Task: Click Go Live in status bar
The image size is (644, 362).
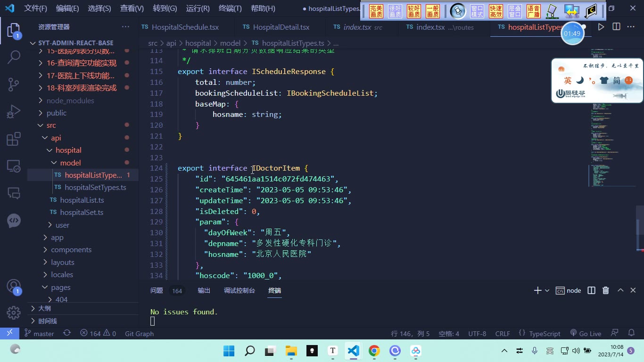Action: (586, 333)
